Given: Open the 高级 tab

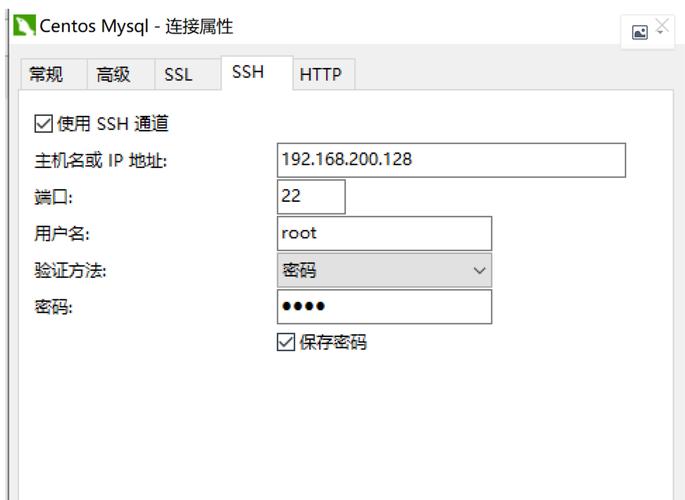Looking at the screenshot, I should click(121, 74).
